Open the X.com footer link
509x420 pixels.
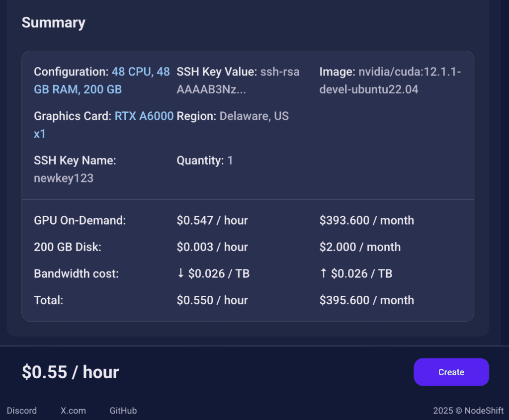pos(73,411)
